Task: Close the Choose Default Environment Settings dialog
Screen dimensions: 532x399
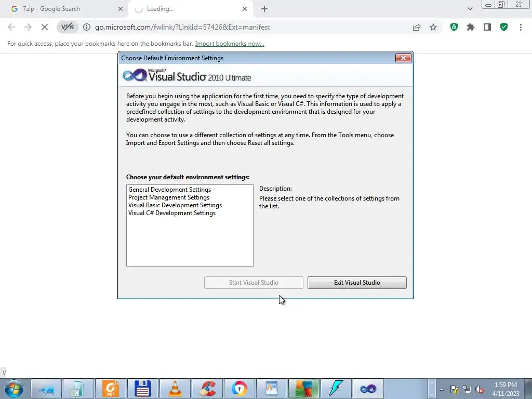Action: point(403,58)
